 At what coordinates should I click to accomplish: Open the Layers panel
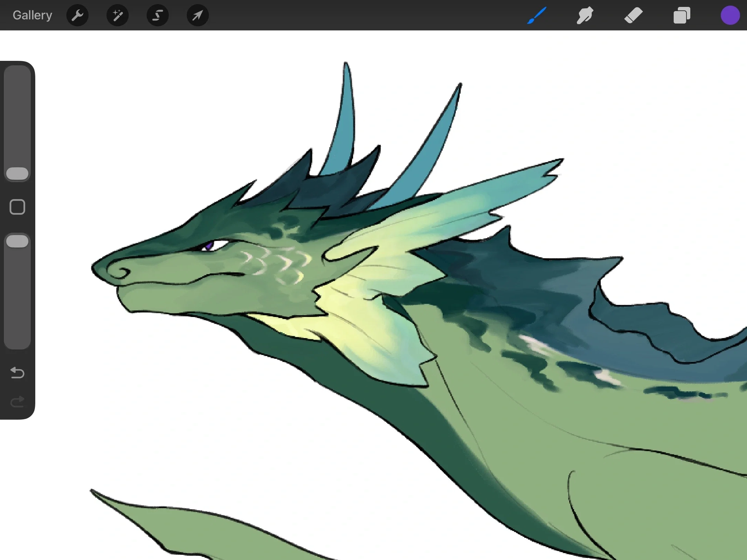tap(682, 15)
